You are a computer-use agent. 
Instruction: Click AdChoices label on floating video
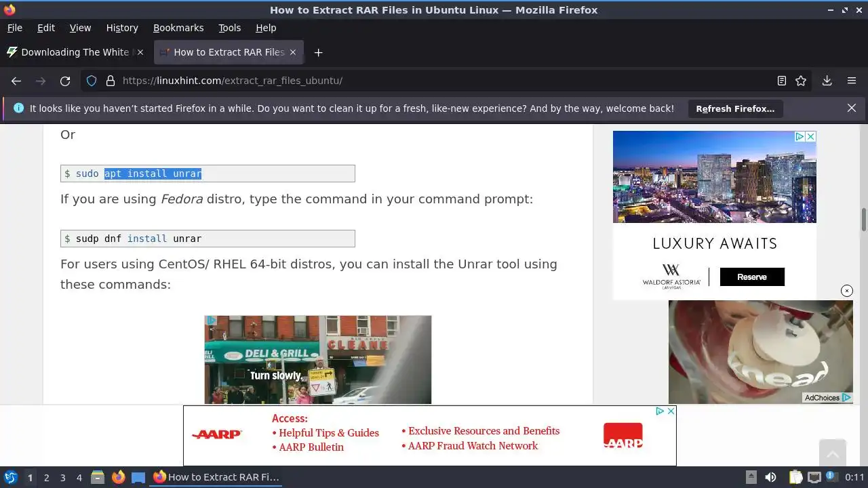(x=827, y=398)
